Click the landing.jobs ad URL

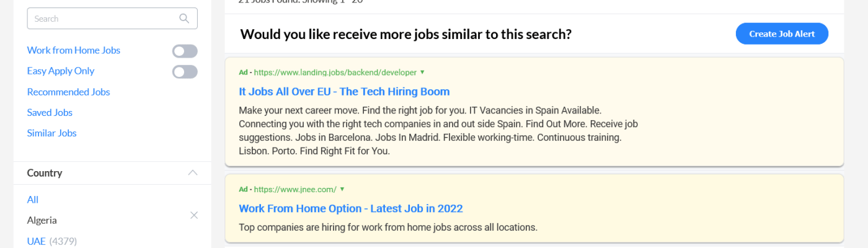(x=335, y=73)
